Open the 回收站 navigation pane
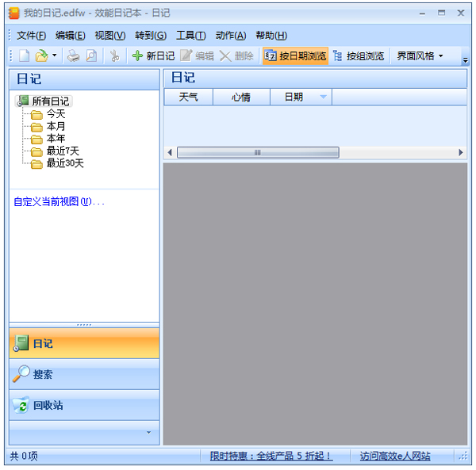Screen dimensions: 476x470 [84, 406]
